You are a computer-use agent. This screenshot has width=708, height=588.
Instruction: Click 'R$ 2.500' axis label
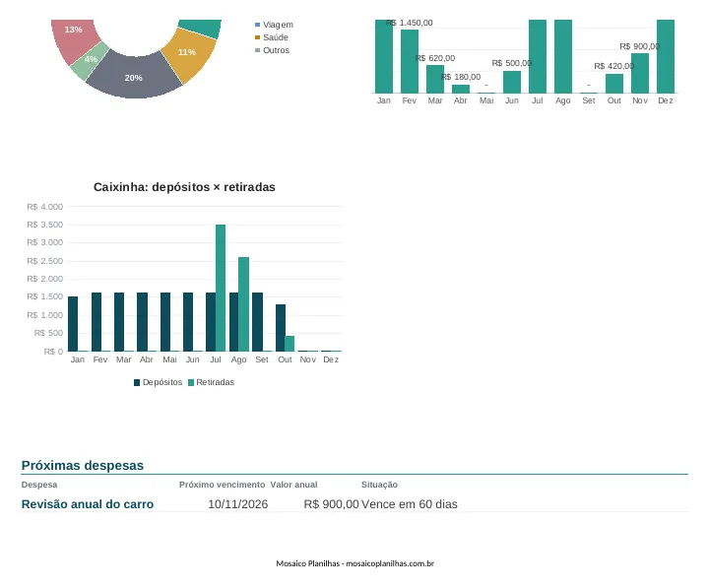pos(44,261)
